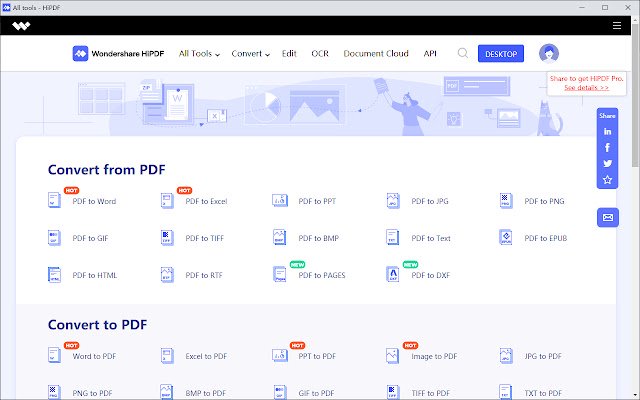Click the JPG to PDF file icon

click(506, 356)
